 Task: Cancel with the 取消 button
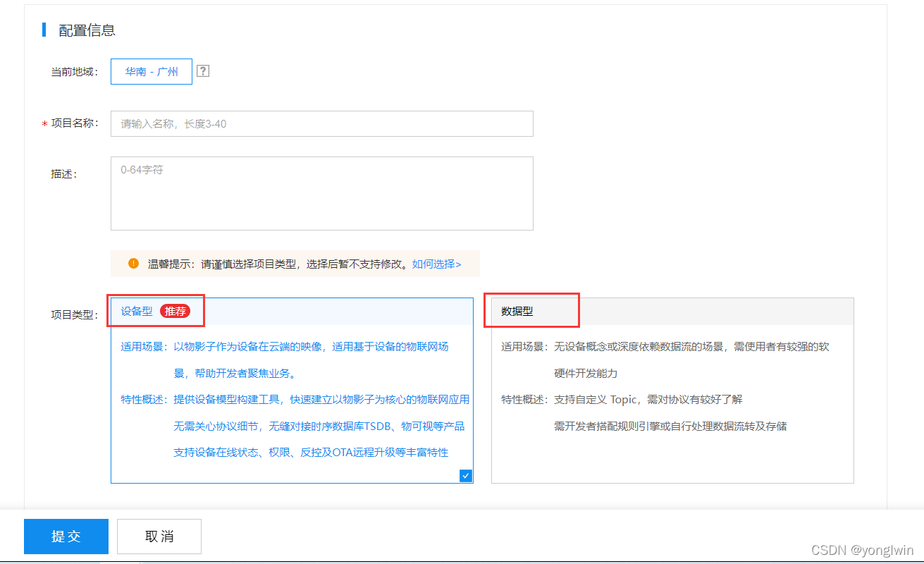pos(159,537)
